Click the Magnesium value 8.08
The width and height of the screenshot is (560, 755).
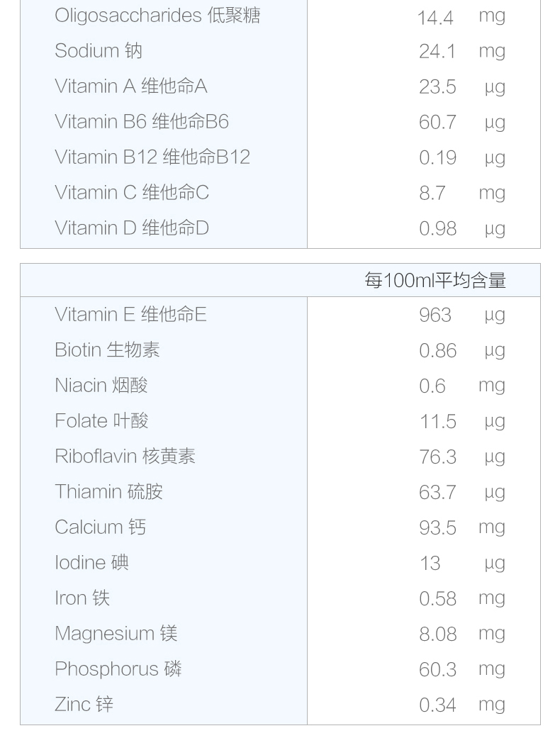pos(437,634)
